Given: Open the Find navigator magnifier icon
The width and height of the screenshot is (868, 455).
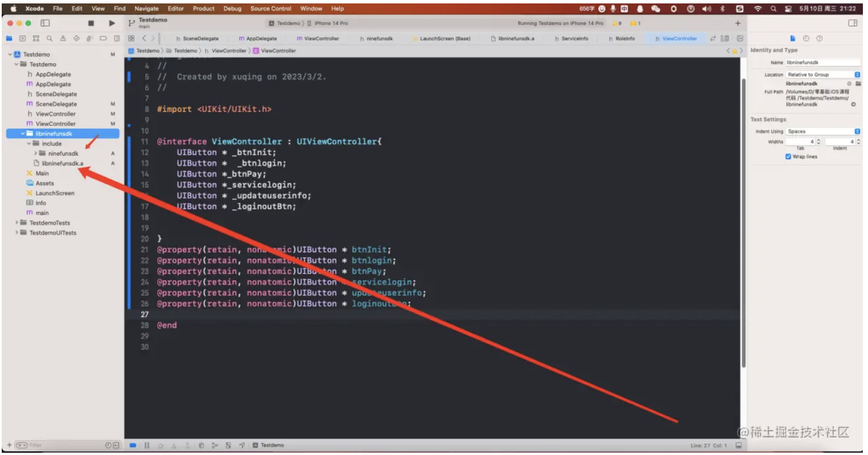Looking at the screenshot, I should pyautogui.click(x=50, y=38).
